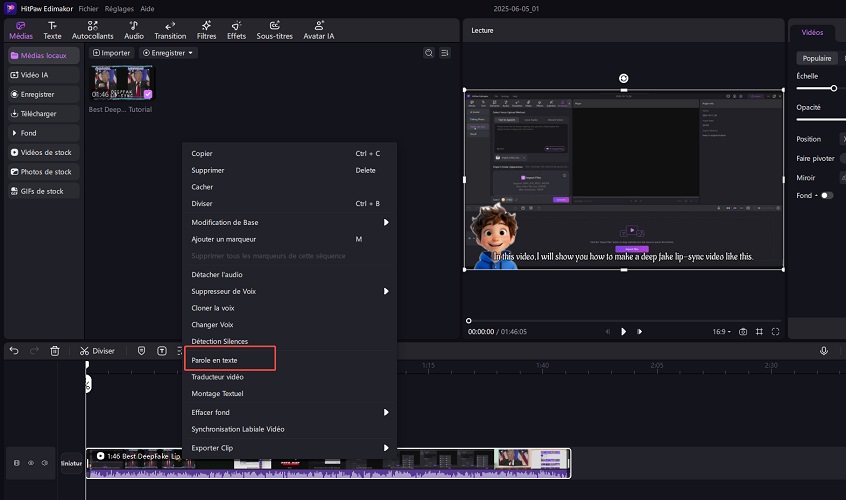Click the Échelle scale slider handle
This screenshot has height=500, width=846.
pos(834,88)
